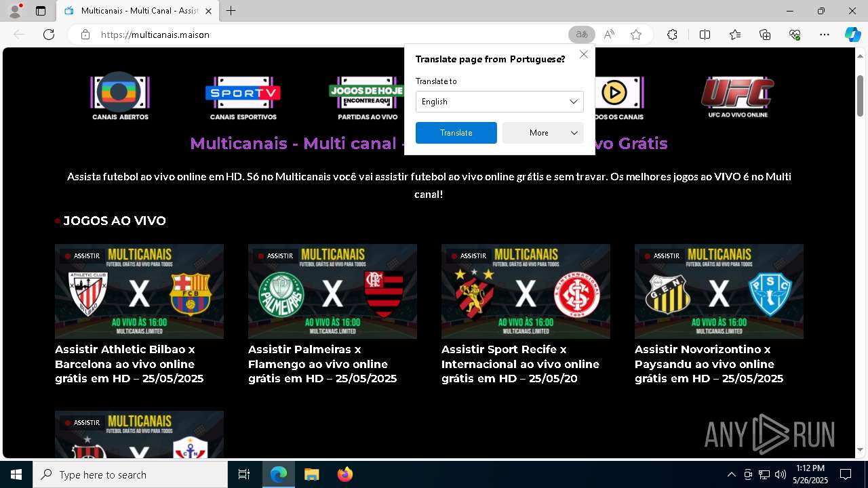Switch to Microsoft Edge on taskbar
This screenshot has height=488, width=868.
(x=279, y=474)
